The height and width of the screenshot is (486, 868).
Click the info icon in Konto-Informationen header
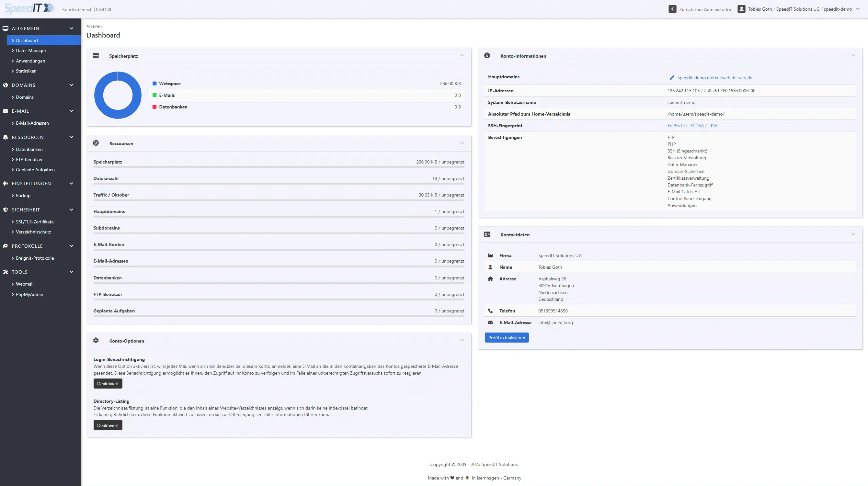coord(487,56)
